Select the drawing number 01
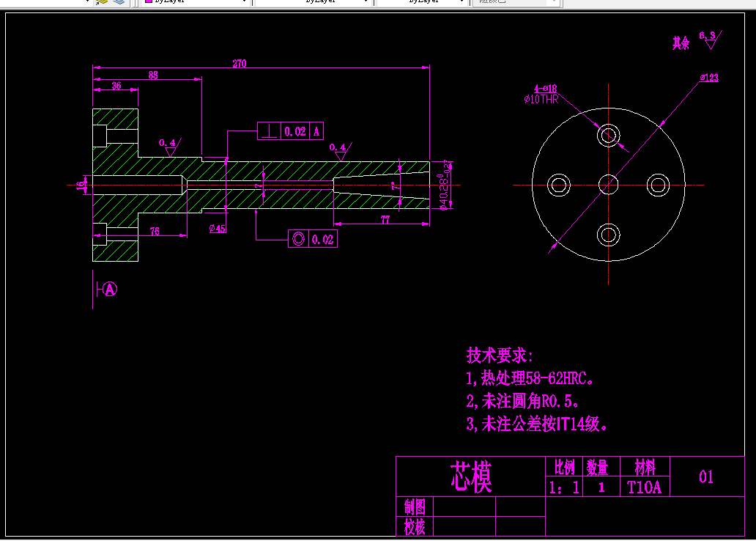756x541 pixels. coord(706,476)
